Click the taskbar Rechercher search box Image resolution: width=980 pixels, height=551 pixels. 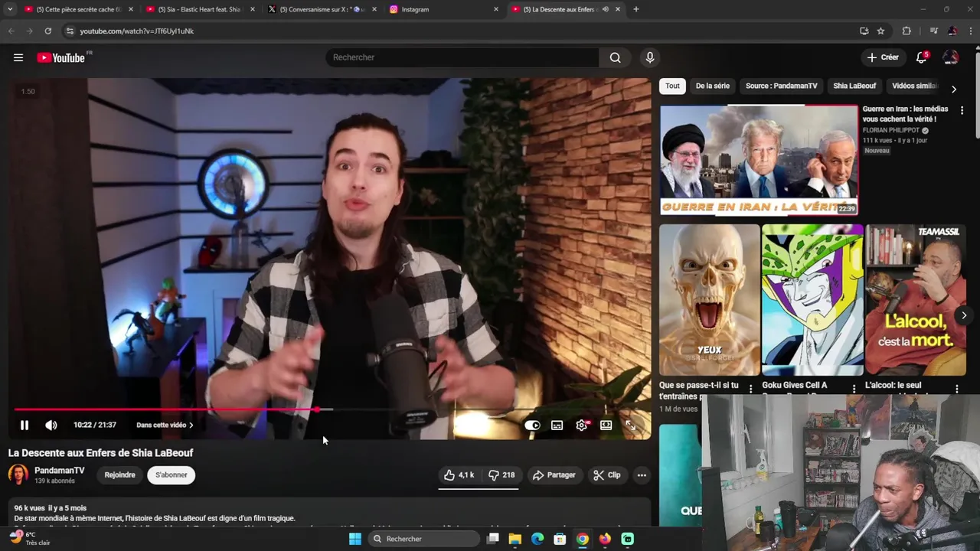pyautogui.click(x=424, y=539)
